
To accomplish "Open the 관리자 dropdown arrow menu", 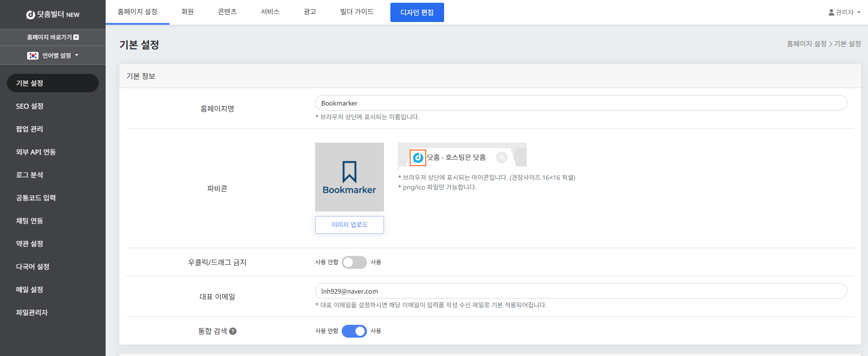I will 859,12.
